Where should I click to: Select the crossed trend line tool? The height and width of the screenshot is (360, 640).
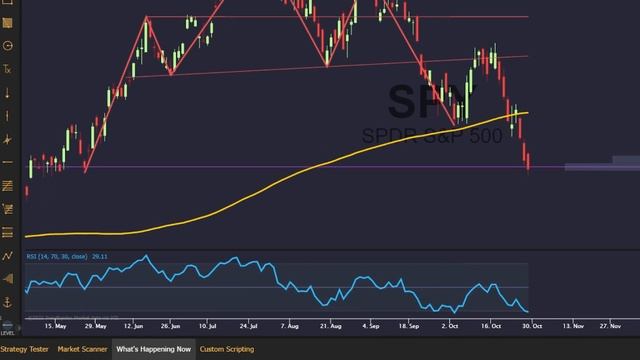(x=7, y=140)
